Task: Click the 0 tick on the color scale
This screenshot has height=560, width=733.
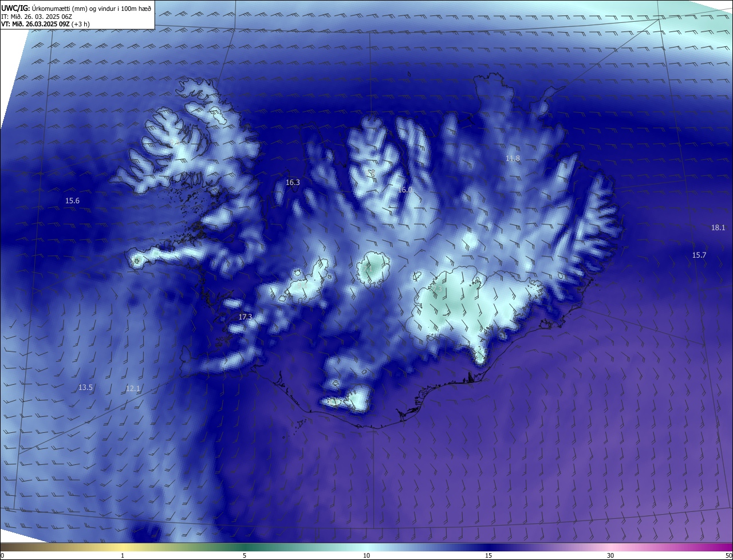Action: click(2, 555)
